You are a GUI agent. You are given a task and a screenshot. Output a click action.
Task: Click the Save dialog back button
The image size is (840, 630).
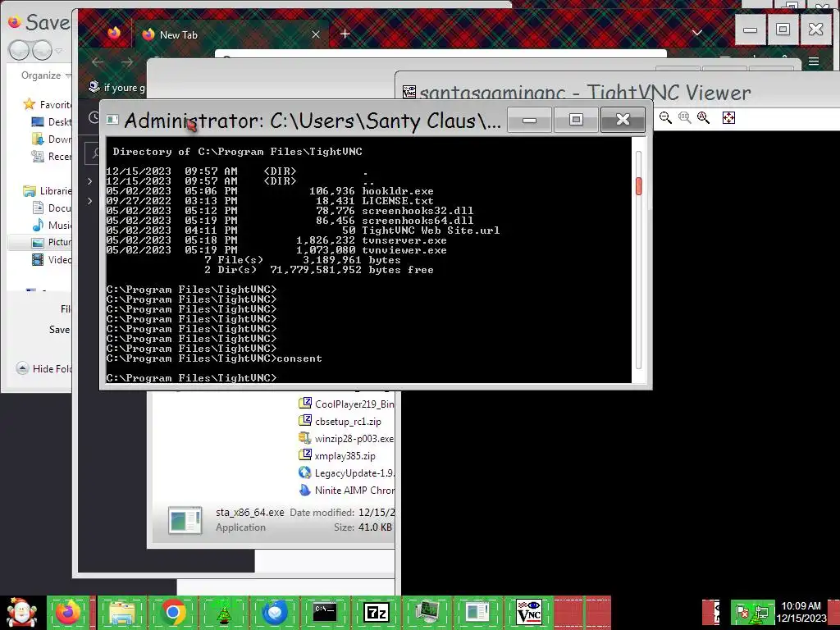point(19,50)
